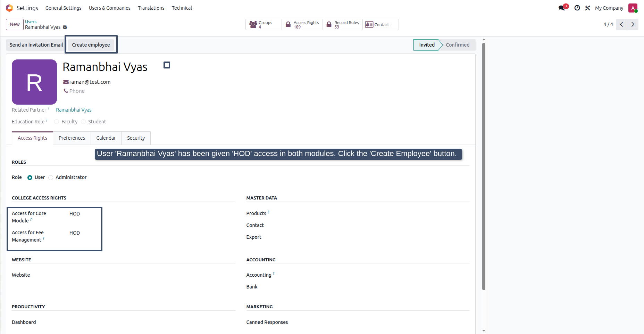Click the Create employee button
644x334 pixels.
(x=91, y=45)
